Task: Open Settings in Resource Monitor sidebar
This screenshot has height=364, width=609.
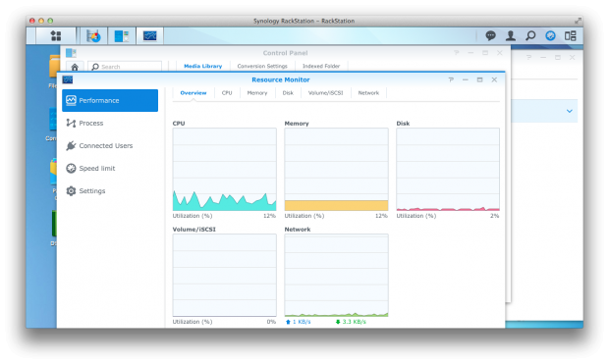Action: point(110,191)
